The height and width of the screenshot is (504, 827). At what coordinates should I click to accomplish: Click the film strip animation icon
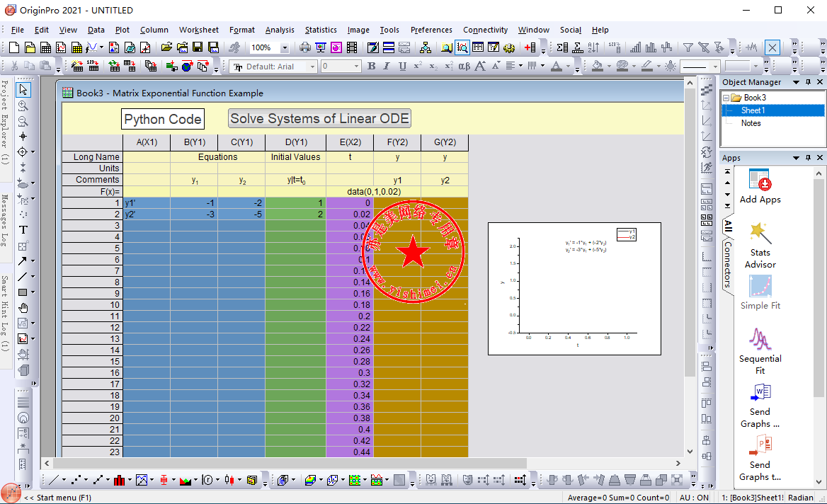352,48
